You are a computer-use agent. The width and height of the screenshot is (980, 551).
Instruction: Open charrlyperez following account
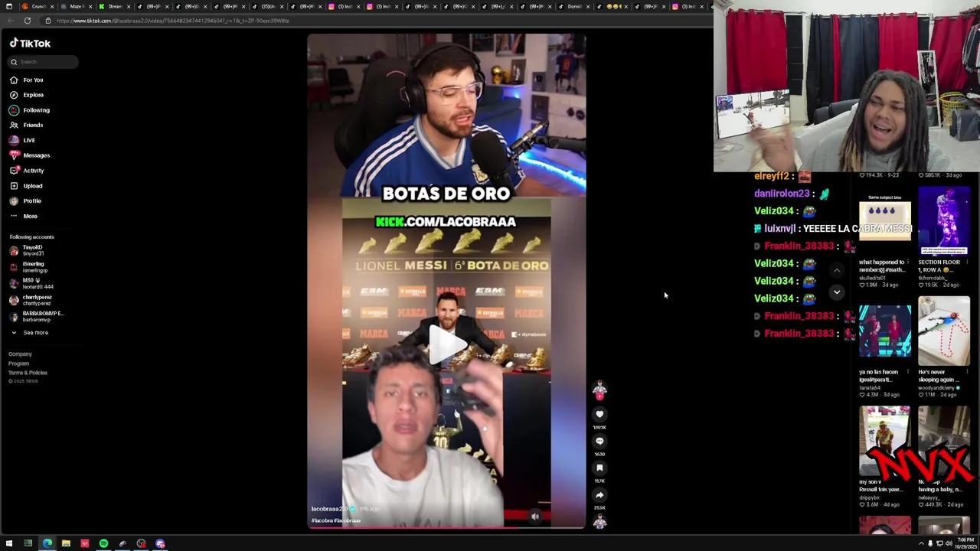(x=31, y=300)
